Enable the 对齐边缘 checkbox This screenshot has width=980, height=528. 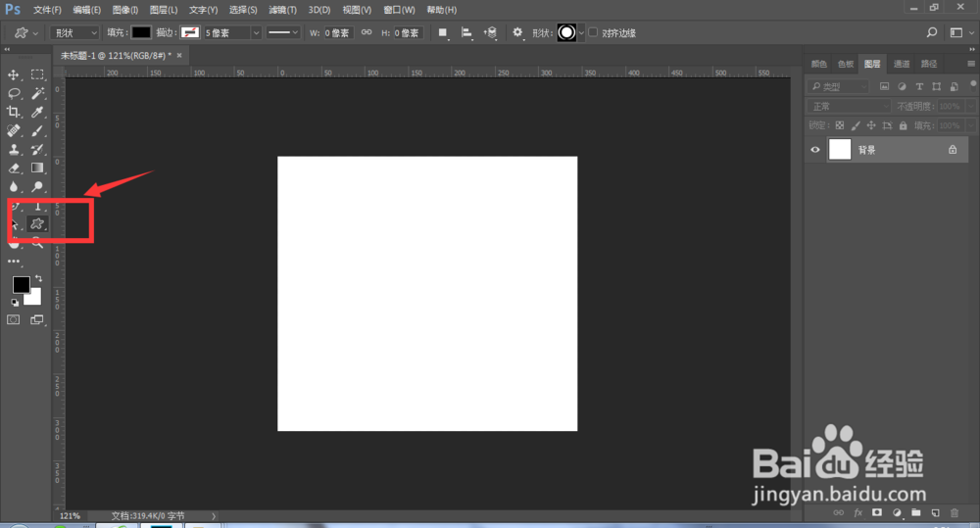click(x=593, y=32)
